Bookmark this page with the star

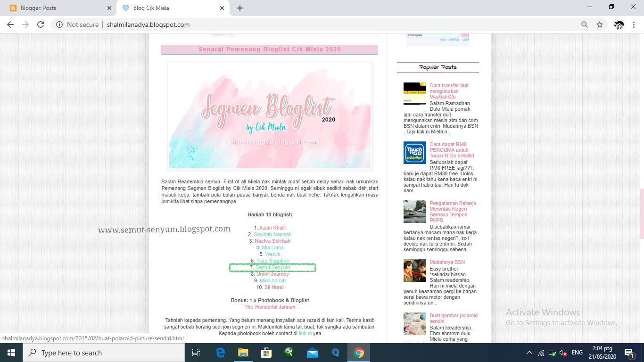point(600,25)
